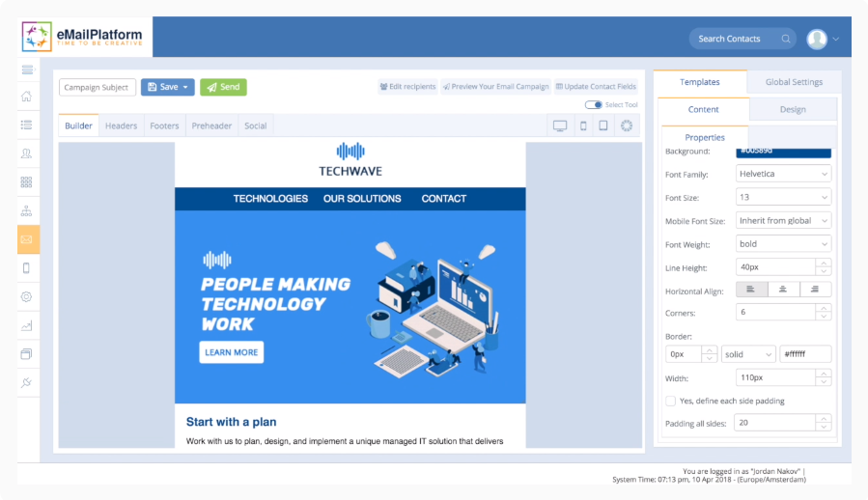The image size is (868, 500).
Task: Select the Properties tab
Action: coord(705,137)
